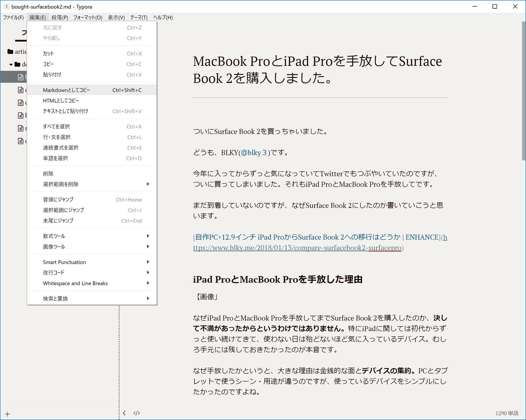Open the フォーマット(O) menu
526x420 pixels.
88,18
